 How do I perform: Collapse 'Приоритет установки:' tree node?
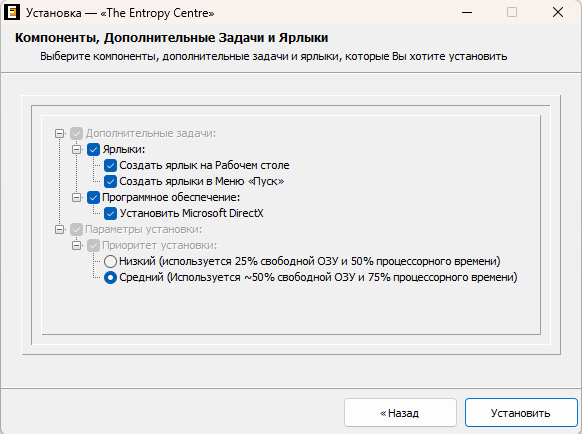point(76,245)
